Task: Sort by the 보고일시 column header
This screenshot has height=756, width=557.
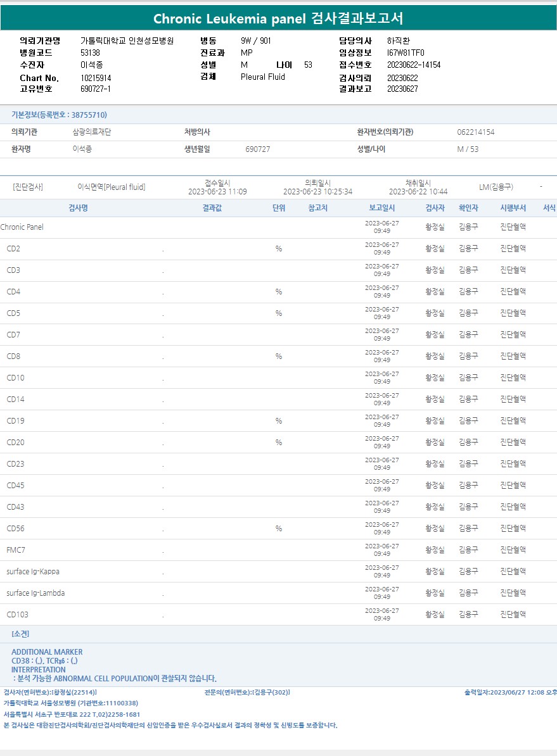Action: (x=381, y=208)
